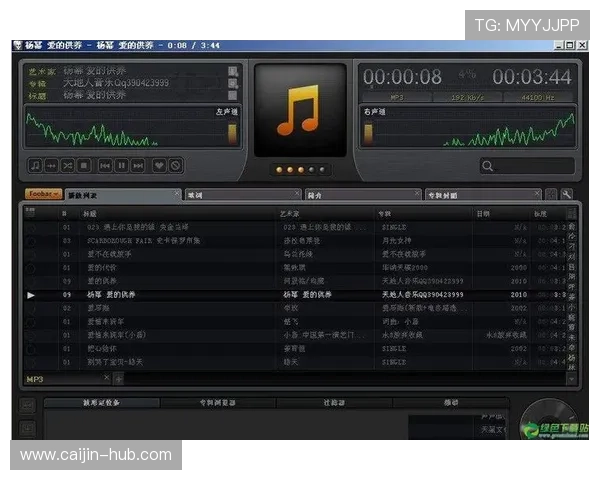Viewport: 600px width, 480px height.
Task: Click the wrench settings icon
Action: (567, 194)
